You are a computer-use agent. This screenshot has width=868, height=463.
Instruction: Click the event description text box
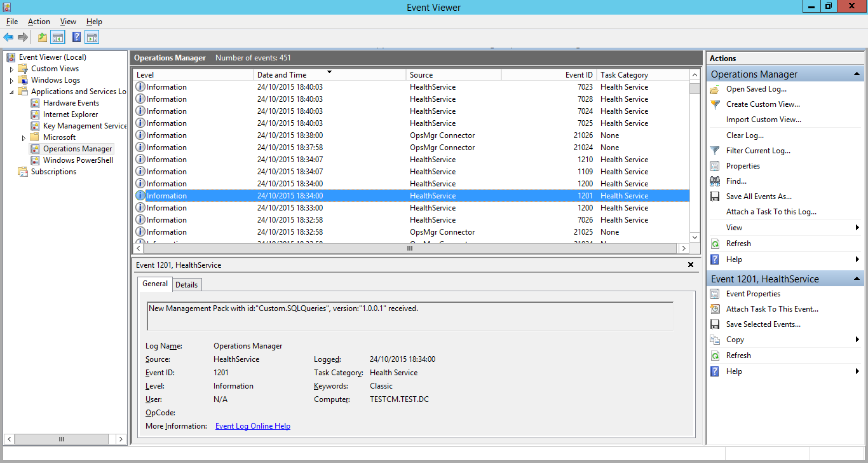point(410,316)
